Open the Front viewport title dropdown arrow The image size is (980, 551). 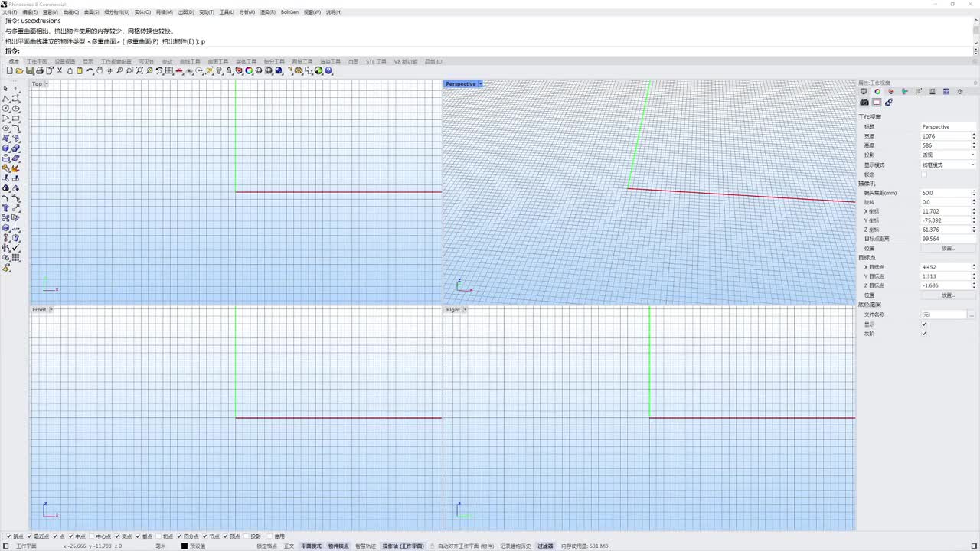tap(51, 310)
